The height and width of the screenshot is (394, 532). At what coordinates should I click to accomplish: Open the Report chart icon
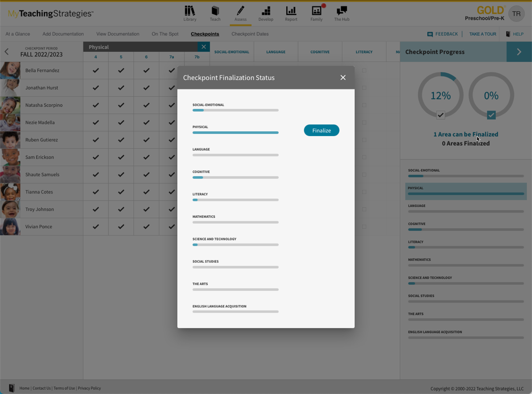click(291, 11)
